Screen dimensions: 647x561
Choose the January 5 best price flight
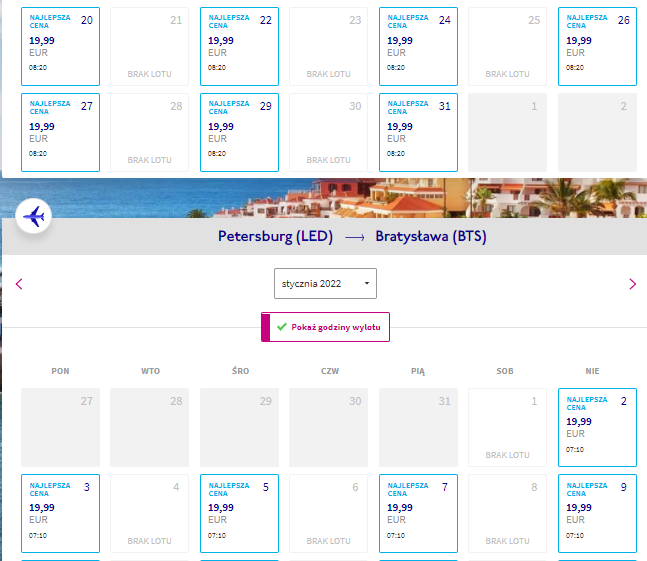coord(239,513)
